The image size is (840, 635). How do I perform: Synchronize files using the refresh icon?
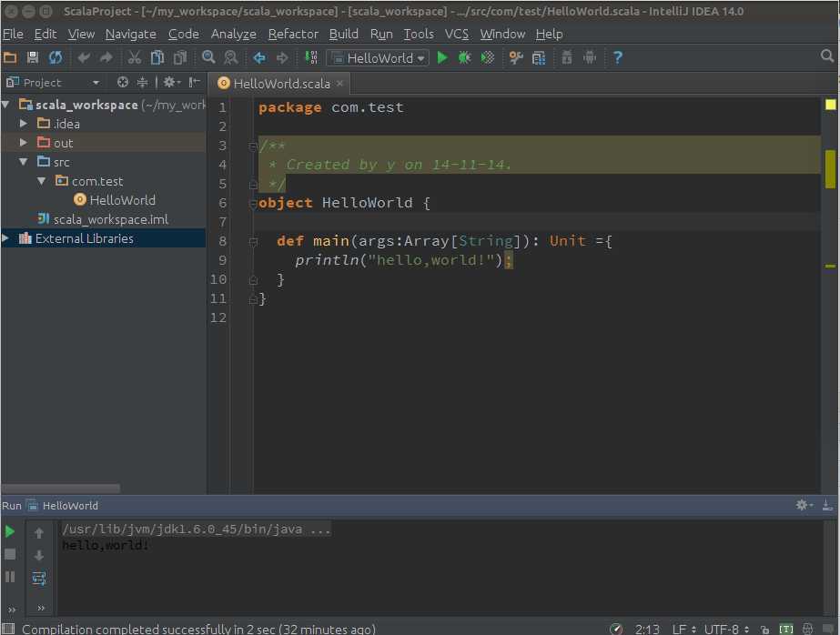56,57
